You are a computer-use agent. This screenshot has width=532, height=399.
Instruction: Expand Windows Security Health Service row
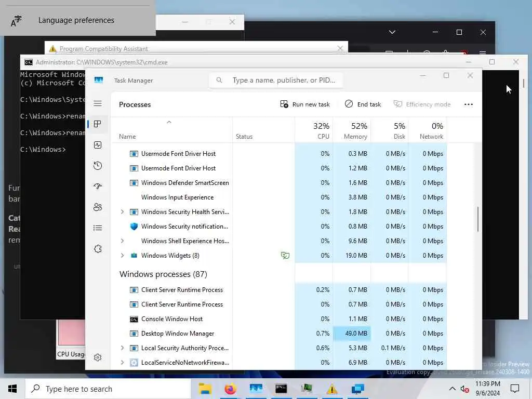[x=122, y=212]
